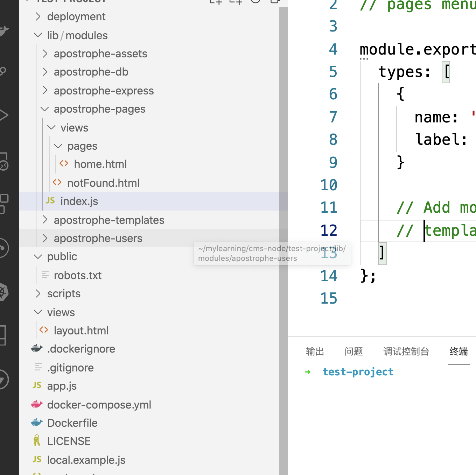Click line number 10 in editor gutter

tap(329, 185)
